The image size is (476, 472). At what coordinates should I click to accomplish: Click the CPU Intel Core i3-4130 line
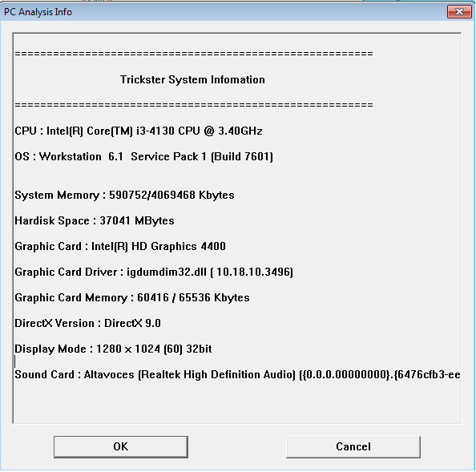139,131
